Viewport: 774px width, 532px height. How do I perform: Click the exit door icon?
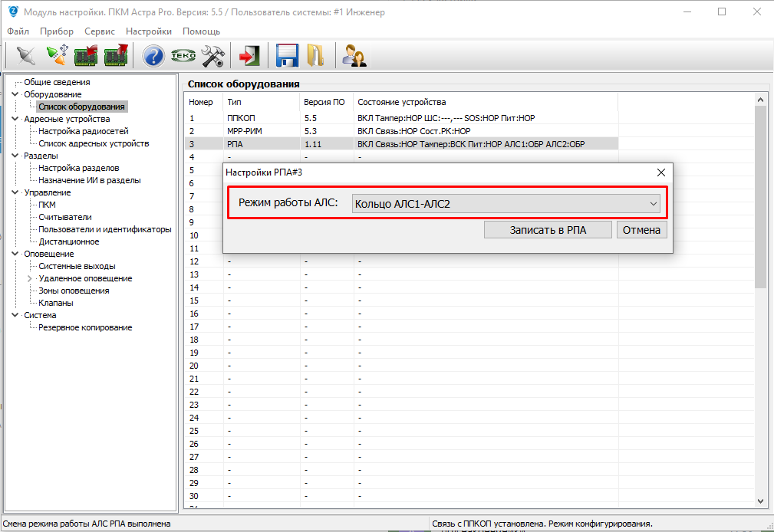tap(250, 56)
